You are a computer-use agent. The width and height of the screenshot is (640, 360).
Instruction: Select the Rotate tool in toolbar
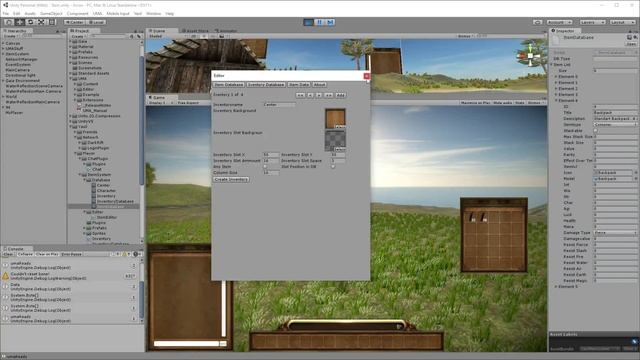(30, 22)
